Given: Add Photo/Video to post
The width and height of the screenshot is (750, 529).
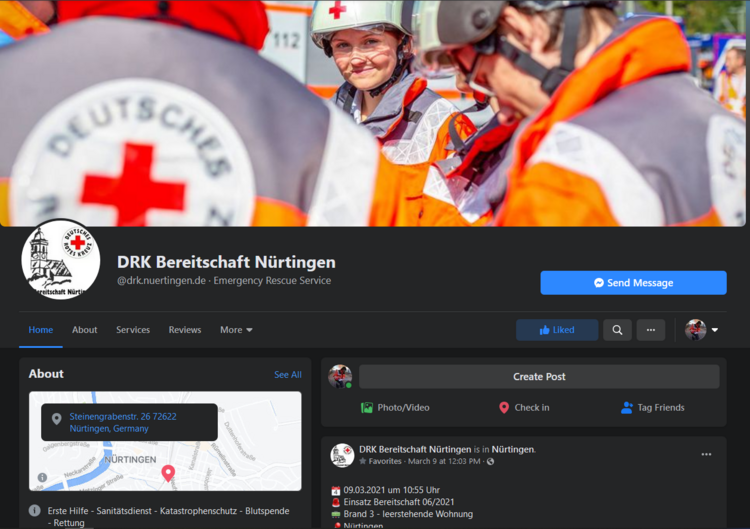Looking at the screenshot, I should point(395,408).
